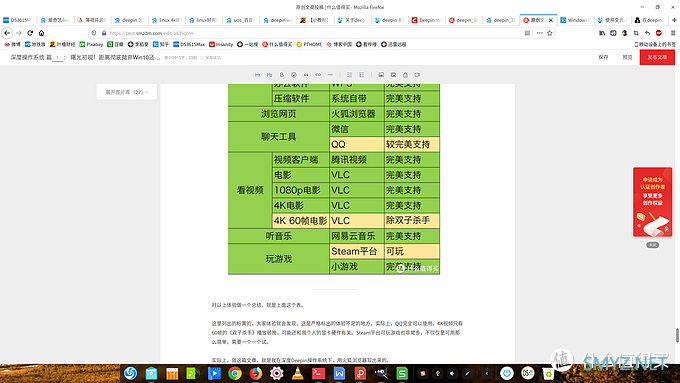Image resolution: width=680 pixels, height=383 pixels.
Task: Click the save button in header
Action: (x=603, y=57)
